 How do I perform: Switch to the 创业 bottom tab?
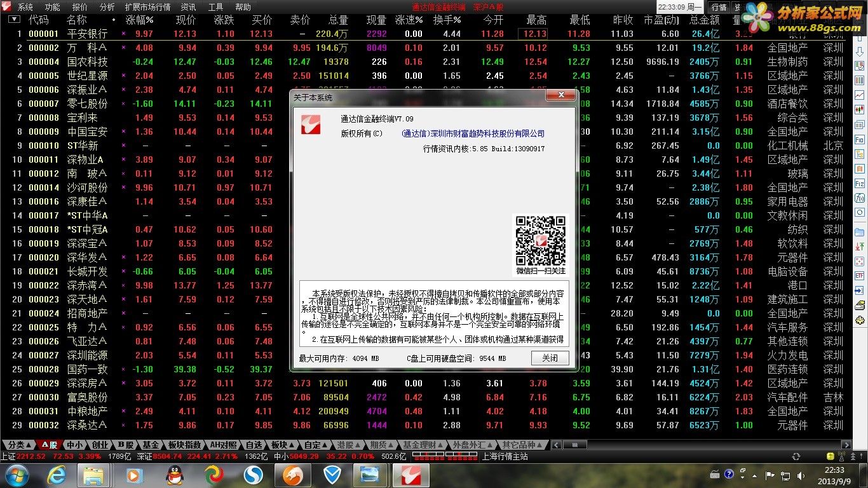[x=100, y=445]
